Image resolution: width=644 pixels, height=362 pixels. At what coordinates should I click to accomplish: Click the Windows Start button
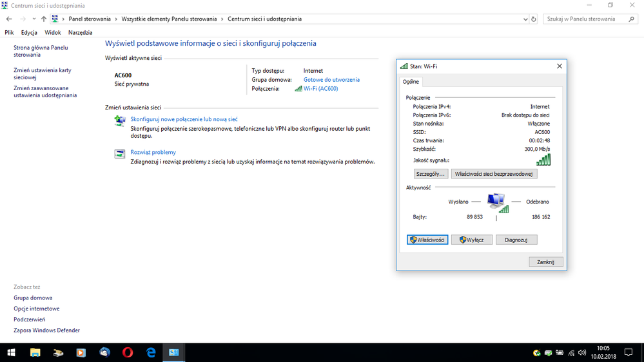coord(11,352)
